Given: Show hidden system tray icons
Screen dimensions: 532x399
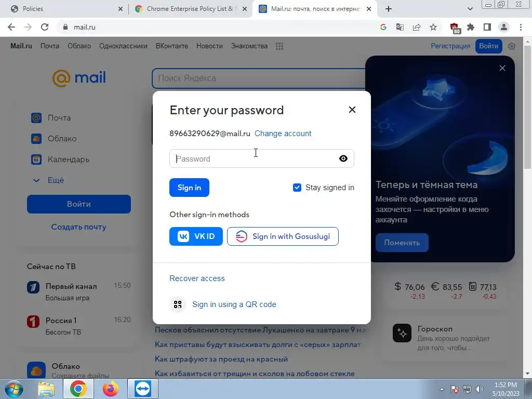Looking at the screenshot, I should click(442, 389).
